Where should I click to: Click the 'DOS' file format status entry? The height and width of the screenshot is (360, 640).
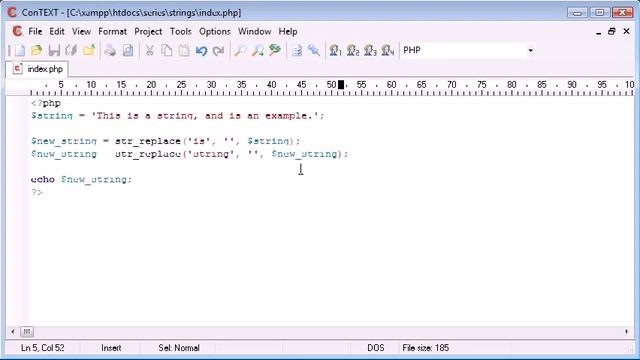coord(376,348)
